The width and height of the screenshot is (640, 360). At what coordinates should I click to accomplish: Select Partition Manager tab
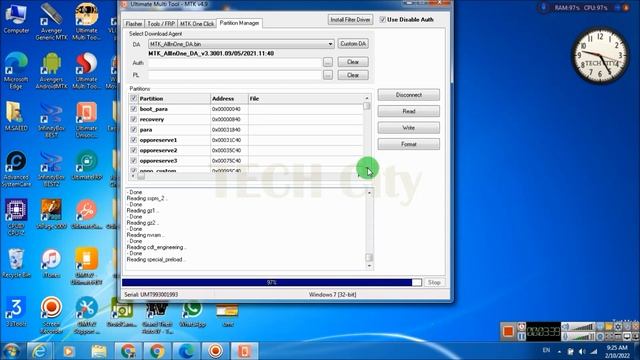[239, 23]
